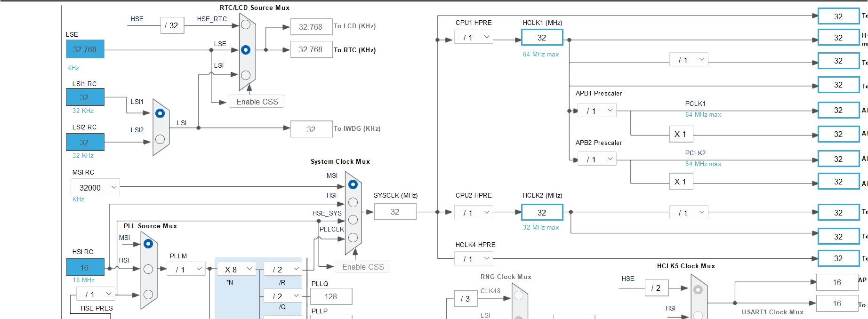Expand the APB2 Prescaler dropdown
868x319 pixels.
click(x=597, y=159)
